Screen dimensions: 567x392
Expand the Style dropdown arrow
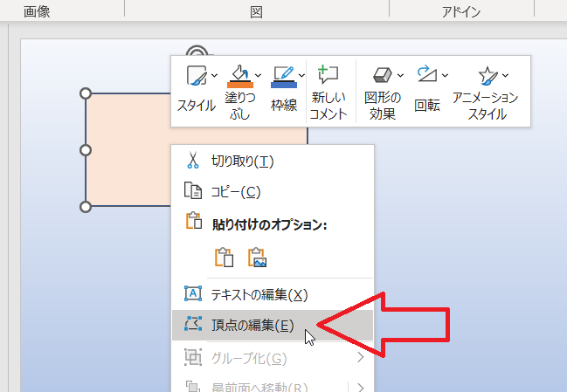click(214, 76)
